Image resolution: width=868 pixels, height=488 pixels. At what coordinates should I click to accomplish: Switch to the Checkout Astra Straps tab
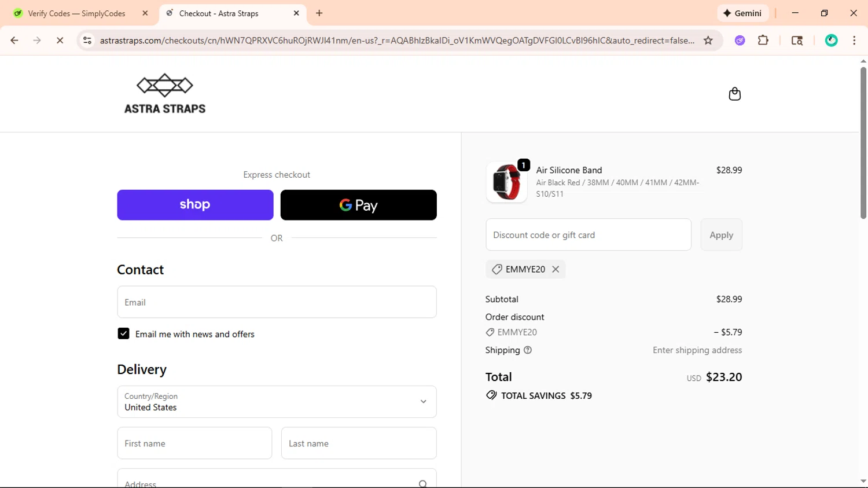[x=233, y=13]
